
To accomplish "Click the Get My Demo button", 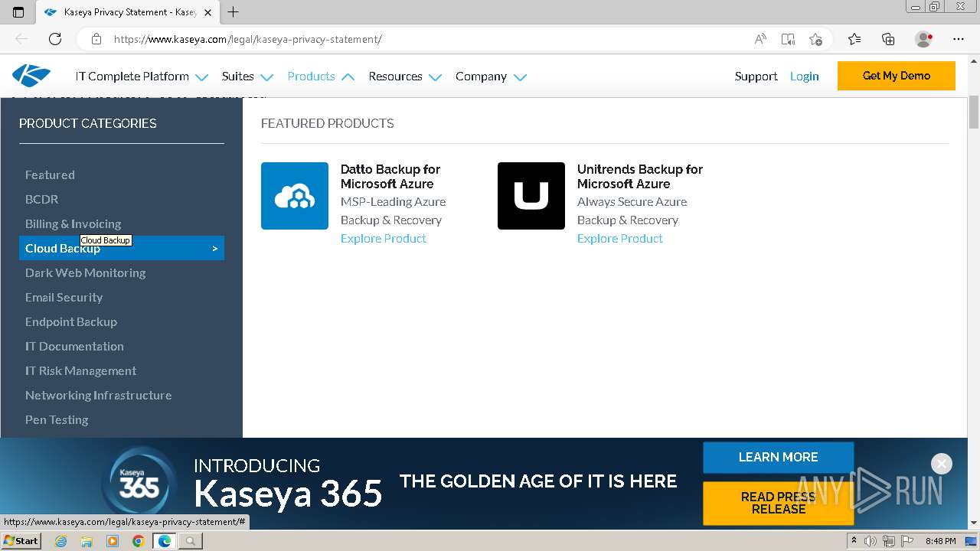I will coord(897,76).
